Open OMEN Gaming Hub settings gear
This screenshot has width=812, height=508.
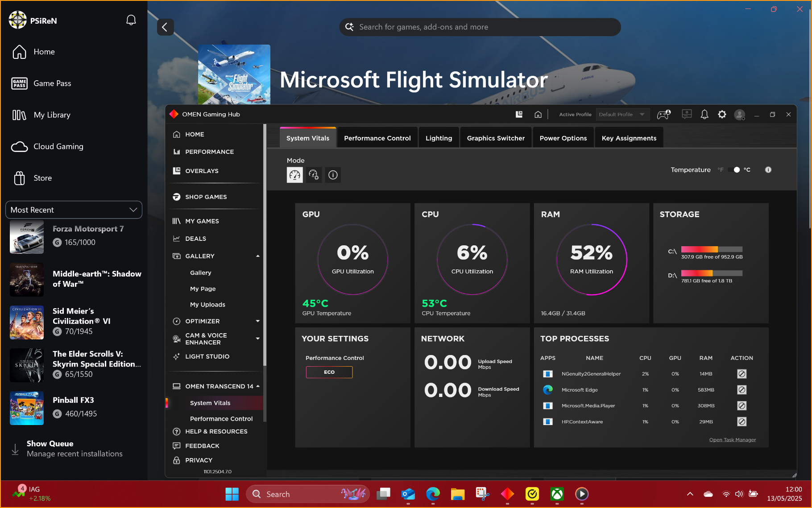pos(722,115)
